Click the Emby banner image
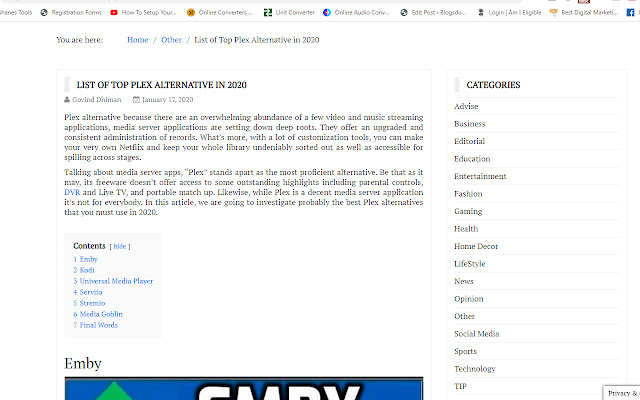The image size is (640, 400). (x=244, y=389)
